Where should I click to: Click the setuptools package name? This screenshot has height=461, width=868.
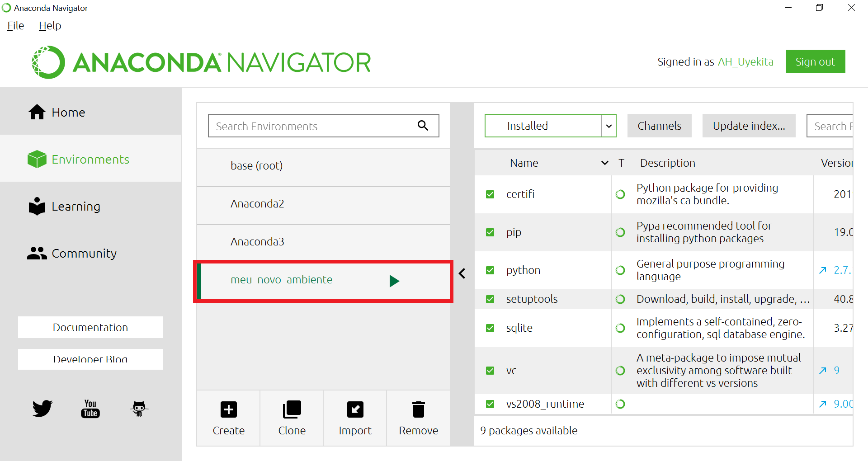point(532,299)
